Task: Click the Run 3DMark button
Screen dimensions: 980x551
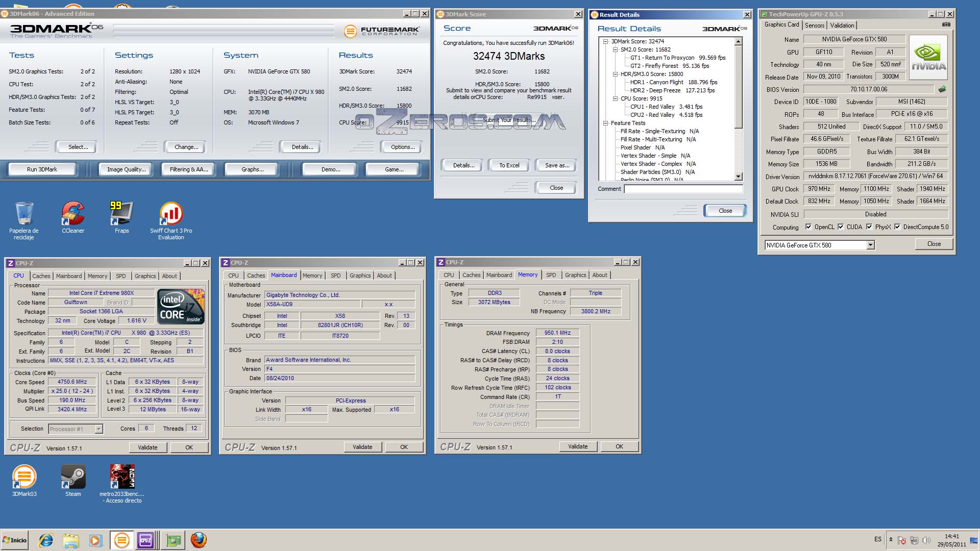Action: 42,169
